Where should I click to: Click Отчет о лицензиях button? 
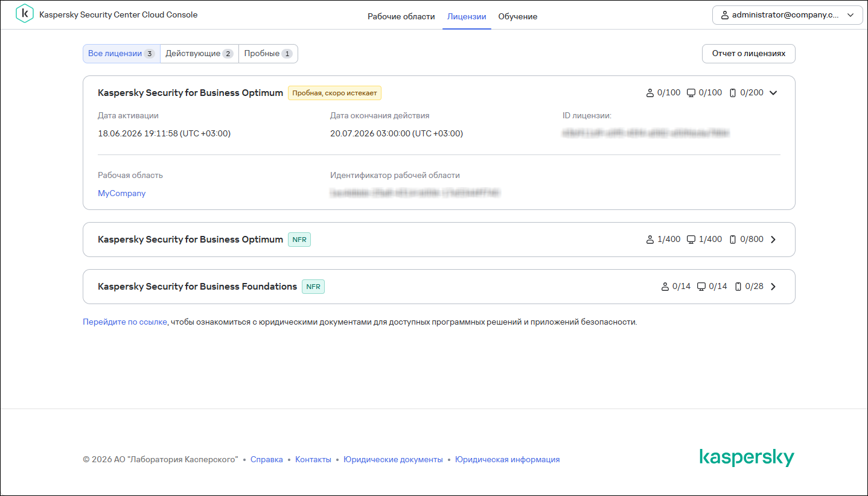point(748,54)
